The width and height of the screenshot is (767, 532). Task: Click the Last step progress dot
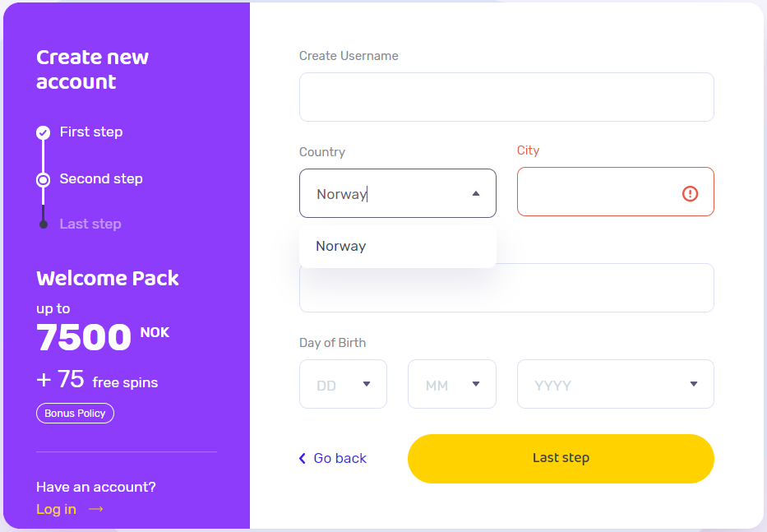44,224
